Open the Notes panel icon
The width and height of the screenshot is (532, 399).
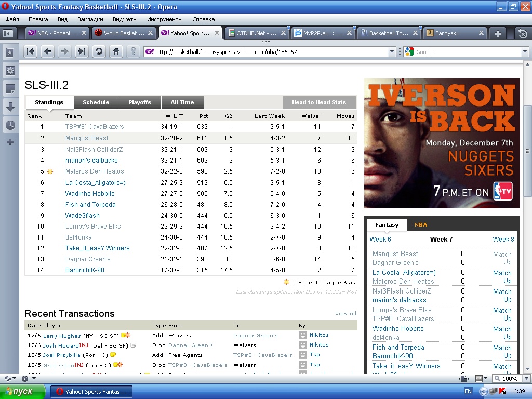(10, 89)
